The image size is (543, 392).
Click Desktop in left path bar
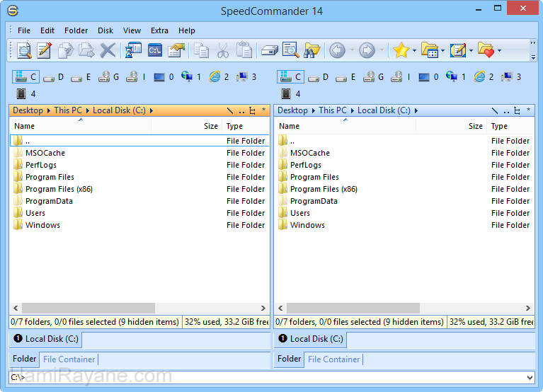coord(28,110)
